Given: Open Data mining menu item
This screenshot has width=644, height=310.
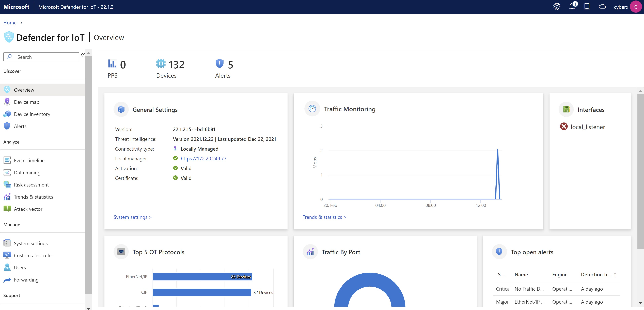Looking at the screenshot, I should pos(42,173).
